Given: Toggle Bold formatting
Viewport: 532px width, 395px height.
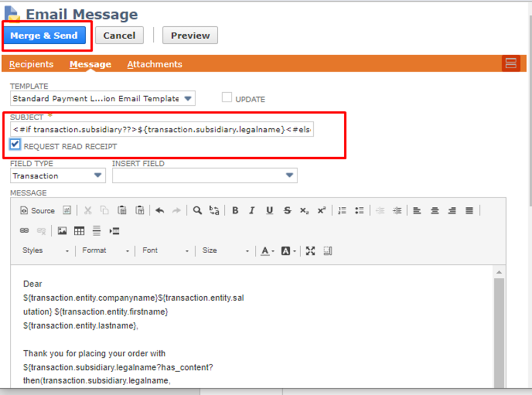Looking at the screenshot, I should click(x=235, y=211).
